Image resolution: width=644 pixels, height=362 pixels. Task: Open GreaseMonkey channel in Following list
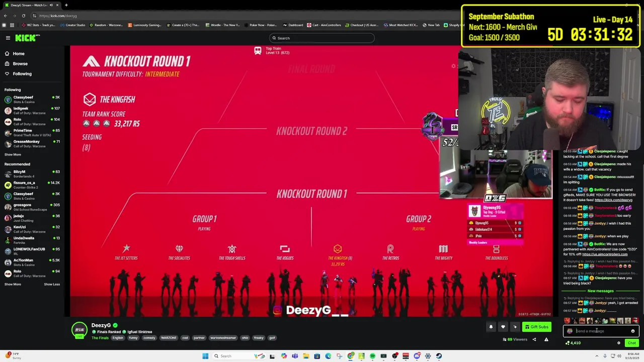(32, 144)
